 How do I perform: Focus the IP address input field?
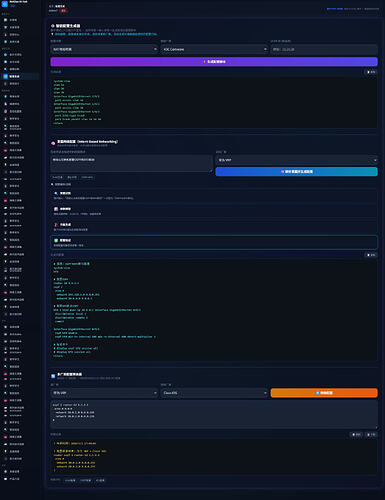(324, 49)
